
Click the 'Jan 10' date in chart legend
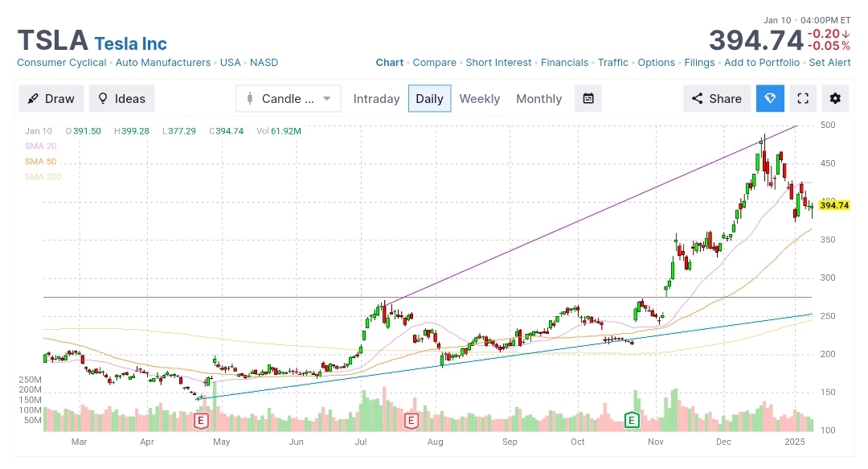(x=39, y=131)
